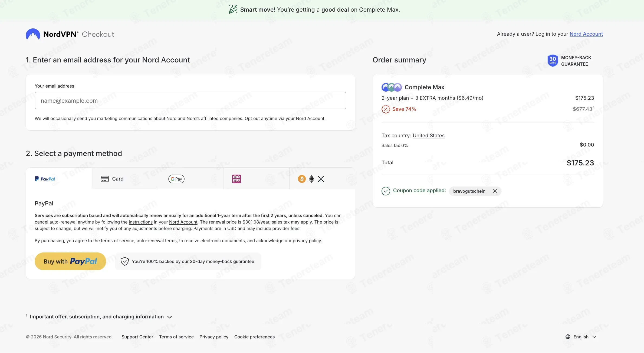Select the cryptocurrency payment tab
This screenshot has height=353, width=644.
coord(322,179)
